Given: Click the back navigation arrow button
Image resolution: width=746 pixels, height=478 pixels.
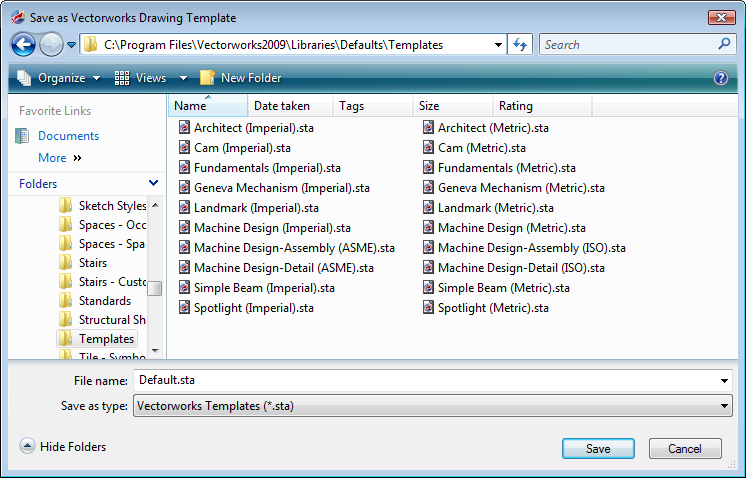Looking at the screenshot, I should 24,45.
